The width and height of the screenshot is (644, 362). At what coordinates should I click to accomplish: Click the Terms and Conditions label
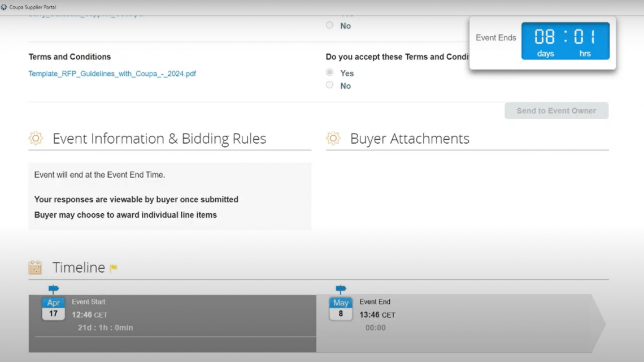[x=69, y=57]
